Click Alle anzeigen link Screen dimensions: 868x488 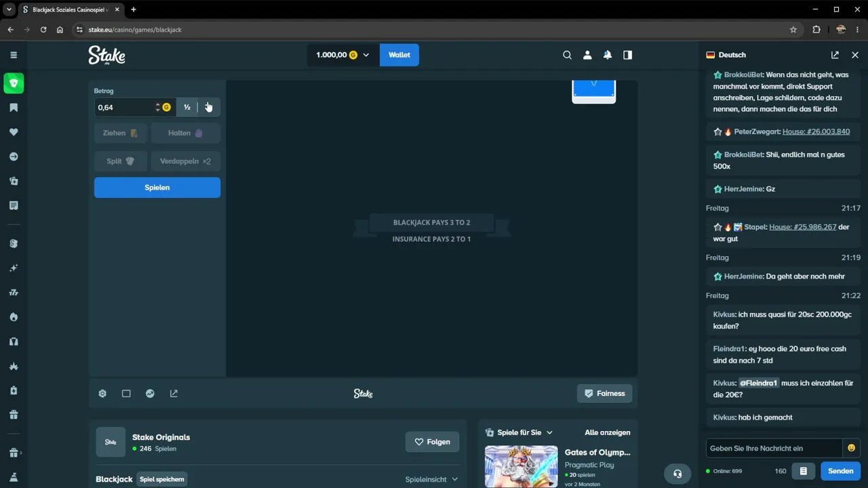[x=608, y=432]
